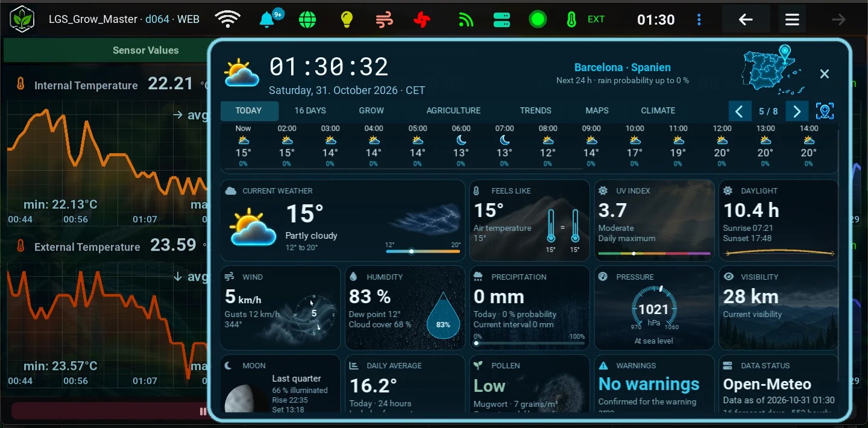Screen dimensions: 868x428
Task: Open the three-dot vertical menu
Action: (699, 19)
